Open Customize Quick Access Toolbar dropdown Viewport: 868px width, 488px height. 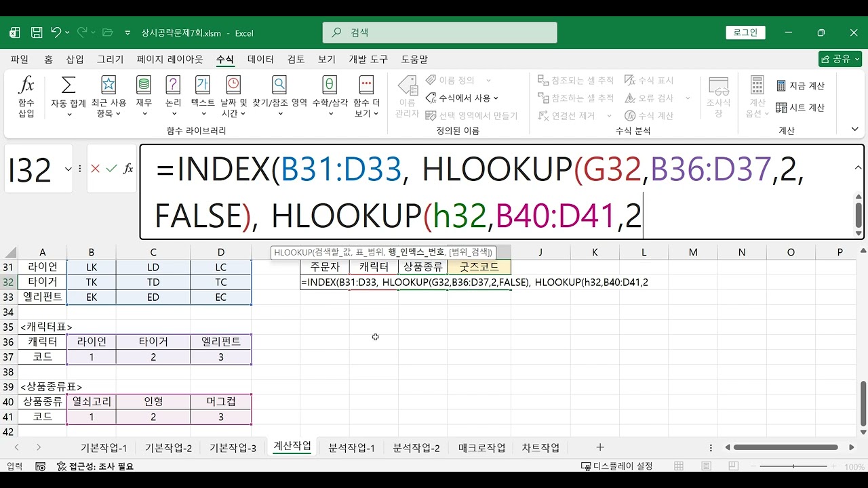point(127,33)
